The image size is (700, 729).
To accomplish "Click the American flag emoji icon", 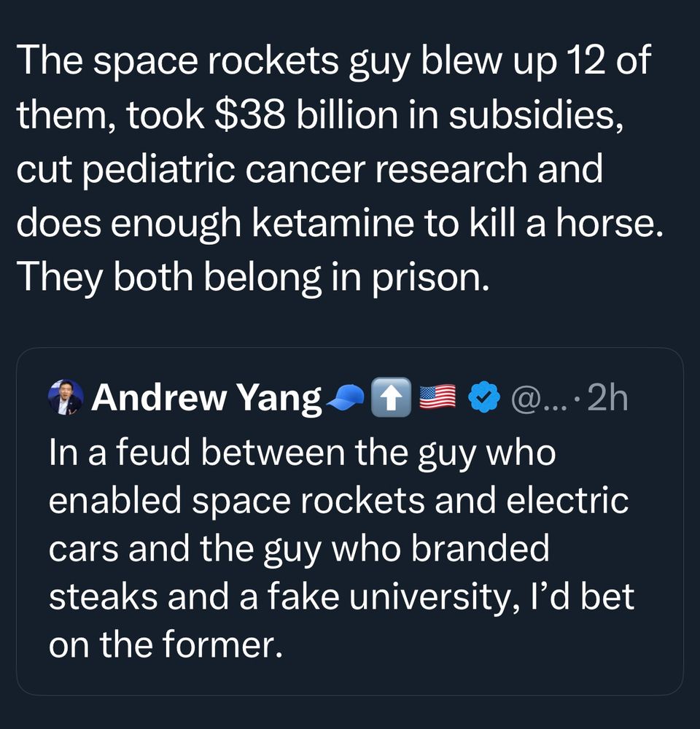I will click(437, 397).
